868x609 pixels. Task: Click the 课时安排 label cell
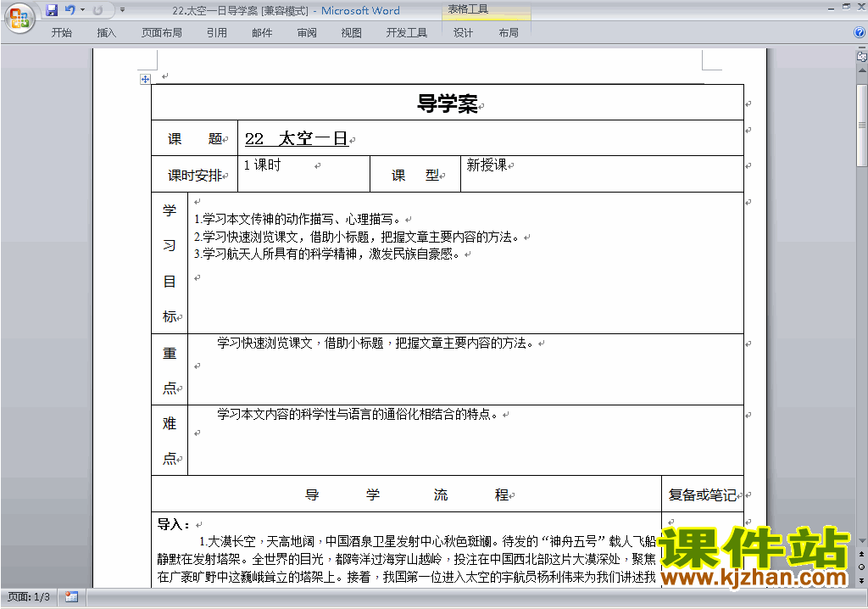coord(195,175)
